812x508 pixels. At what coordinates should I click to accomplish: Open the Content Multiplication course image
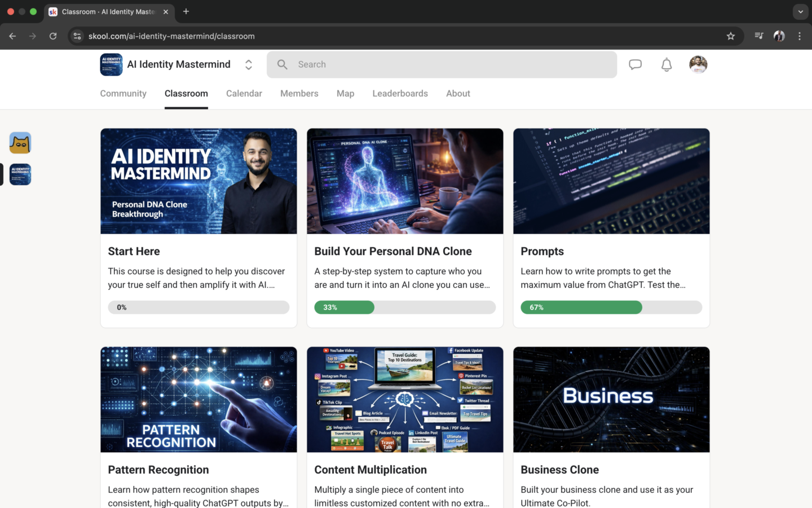[405, 400]
